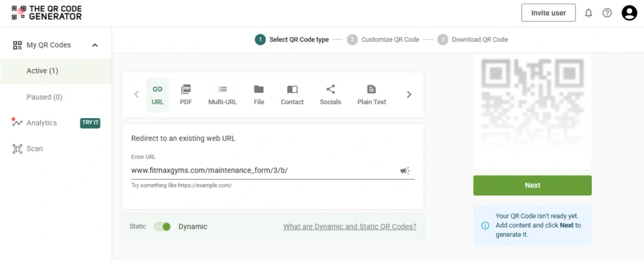Click the Redirect to an existing web URL text
This screenshot has height=260, width=644.
[x=183, y=138]
